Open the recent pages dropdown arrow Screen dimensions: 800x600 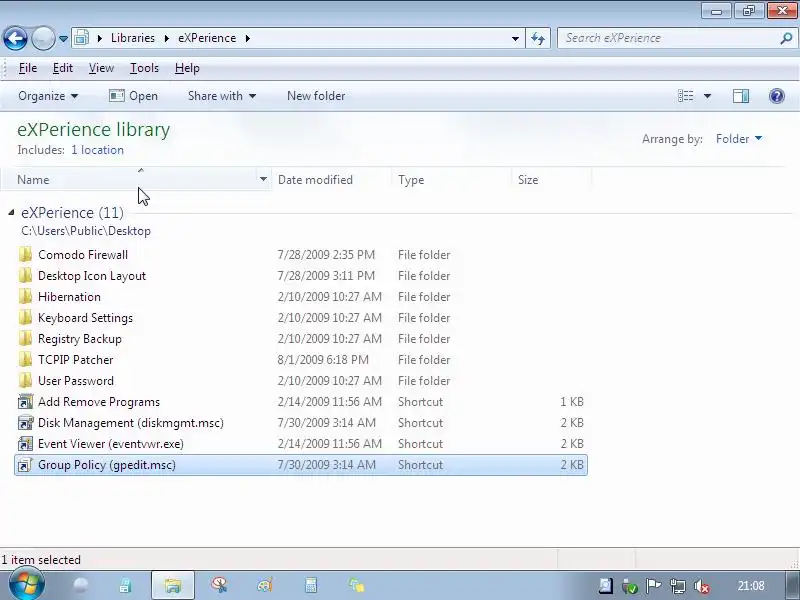pyautogui.click(x=63, y=38)
